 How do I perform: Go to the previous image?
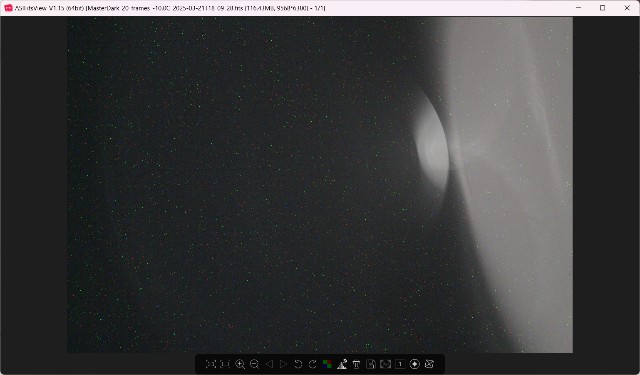point(269,364)
